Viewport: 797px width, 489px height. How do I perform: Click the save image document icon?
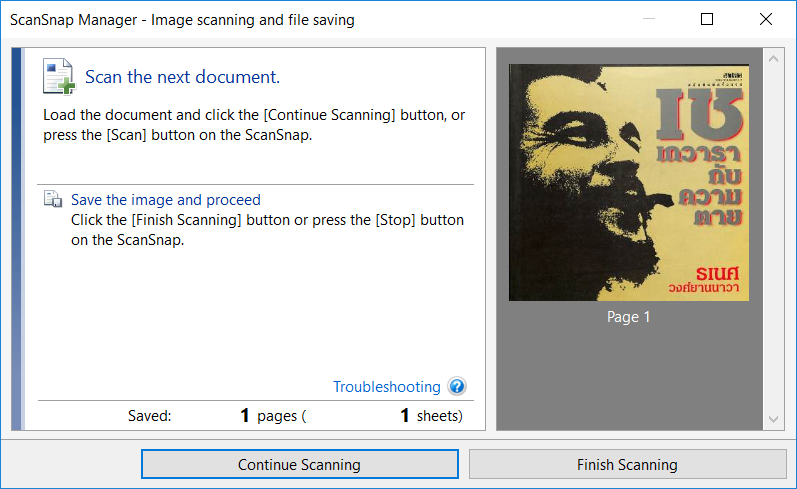point(52,199)
